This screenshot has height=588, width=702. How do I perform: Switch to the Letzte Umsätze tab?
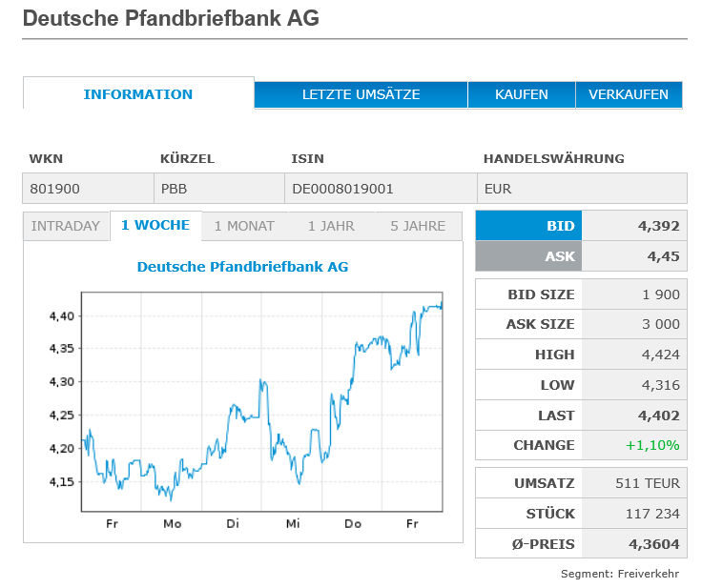361,94
